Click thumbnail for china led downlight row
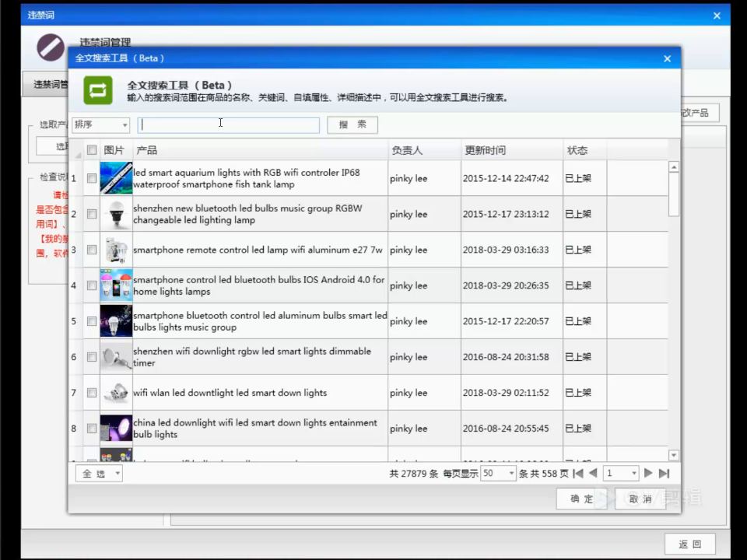This screenshot has height=560, width=747. [116, 428]
